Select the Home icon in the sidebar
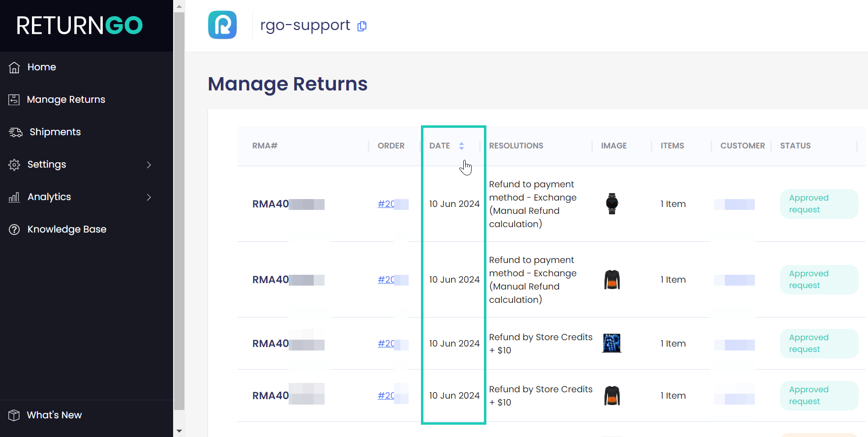Viewport: 868px width, 437px height. 14,67
